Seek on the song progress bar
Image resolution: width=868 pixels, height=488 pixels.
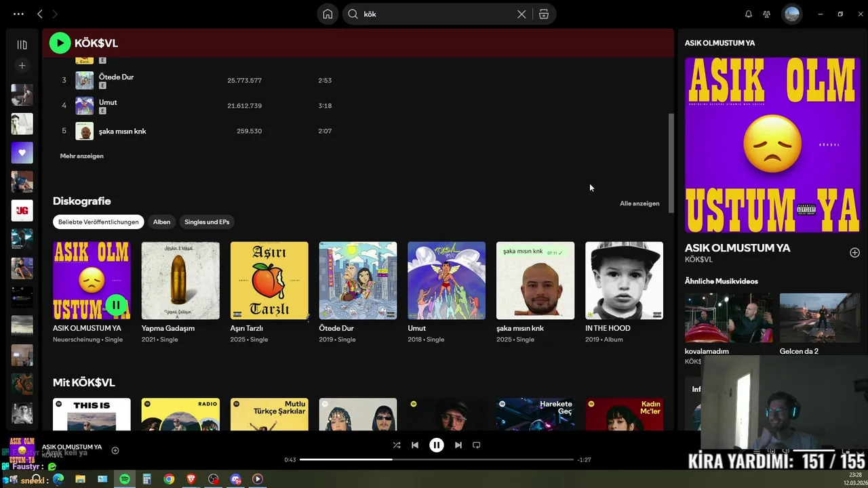coord(437,460)
